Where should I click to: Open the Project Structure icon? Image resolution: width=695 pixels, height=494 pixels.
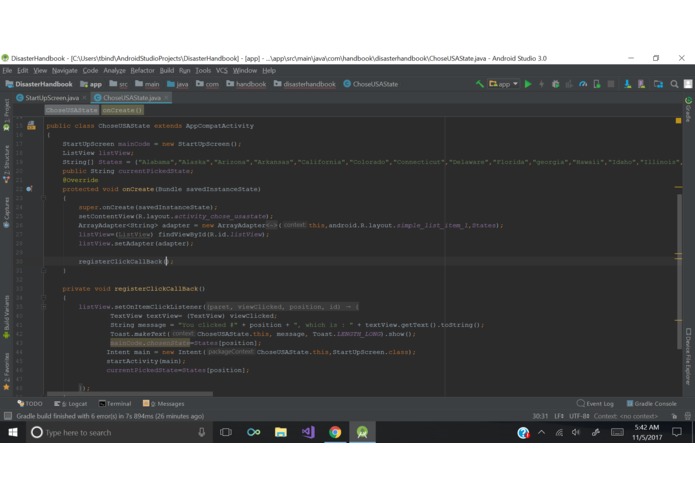click(x=658, y=84)
